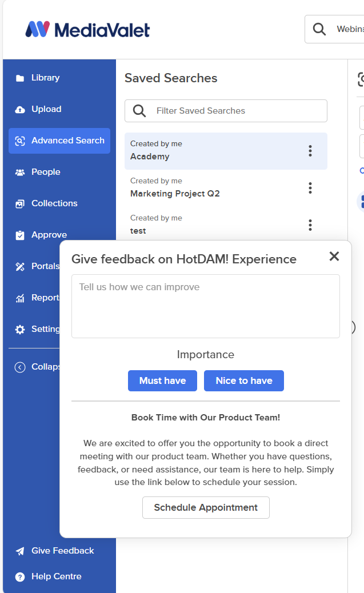The image size is (364, 593).
Task: Open the Library menu item
Action: click(59, 78)
